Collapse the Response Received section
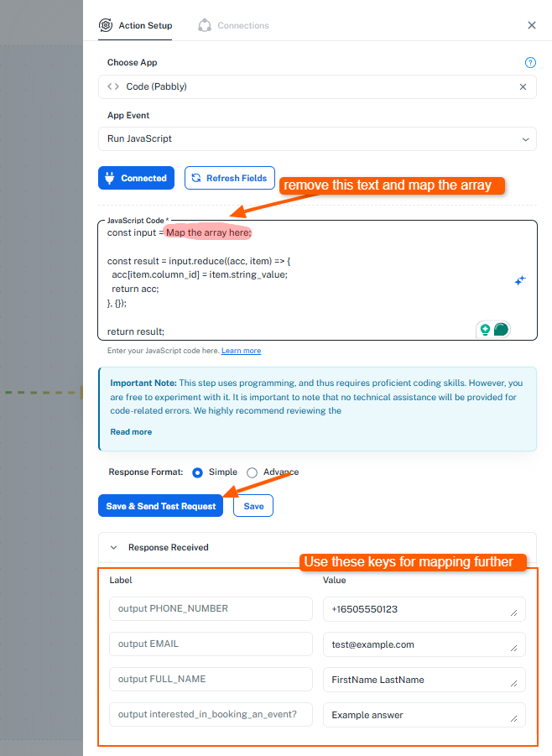Image resolution: width=552 pixels, height=756 pixels. tap(114, 547)
